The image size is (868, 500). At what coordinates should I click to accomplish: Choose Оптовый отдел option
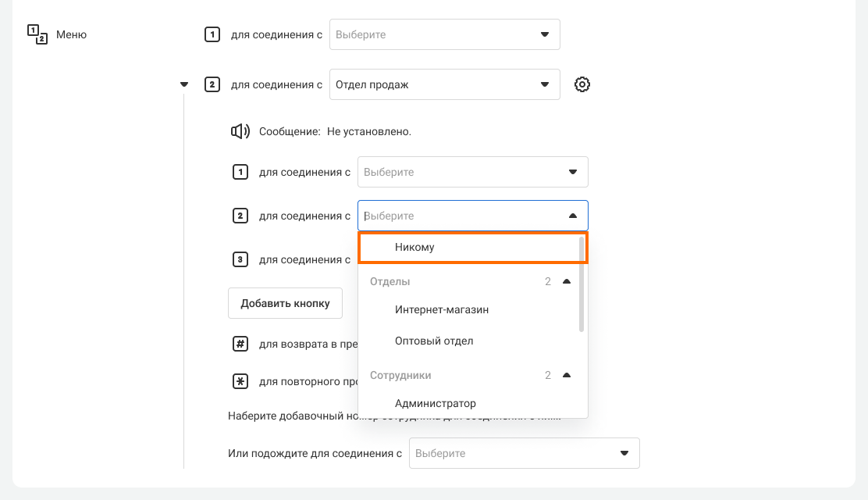point(434,341)
